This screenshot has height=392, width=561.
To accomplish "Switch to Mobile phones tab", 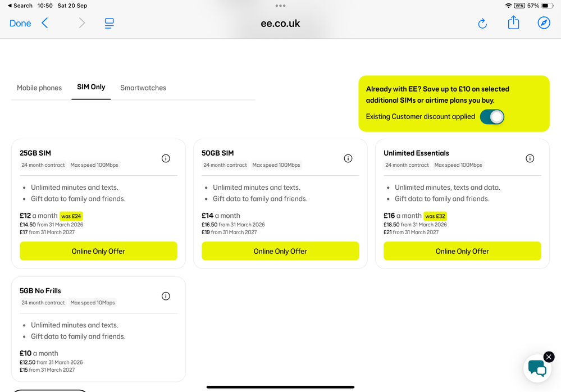I will (x=39, y=88).
